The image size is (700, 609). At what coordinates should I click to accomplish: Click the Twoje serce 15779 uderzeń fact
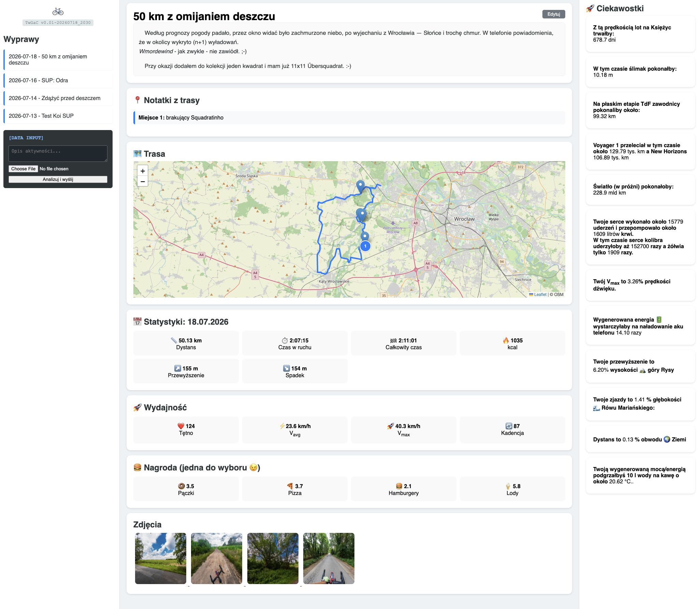pos(641,237)
